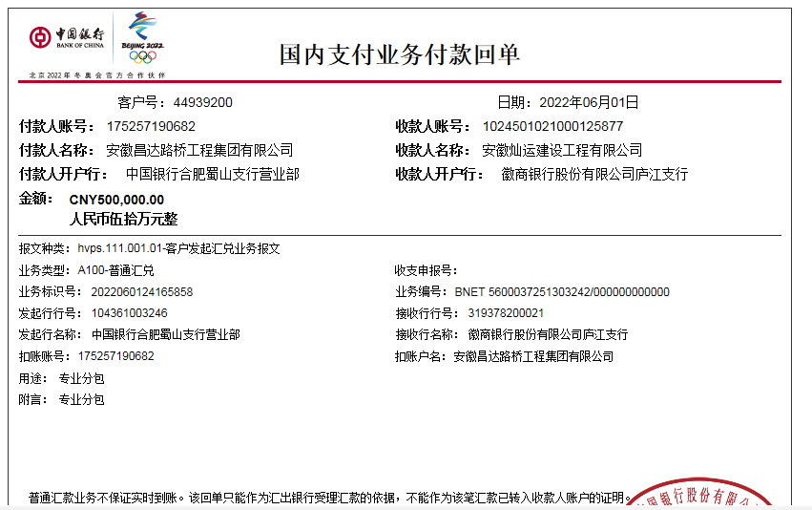812x510 pixels.
Task: Click payee name 安徽灿运建设工程有限公司
Action: (x=561, y=150)
